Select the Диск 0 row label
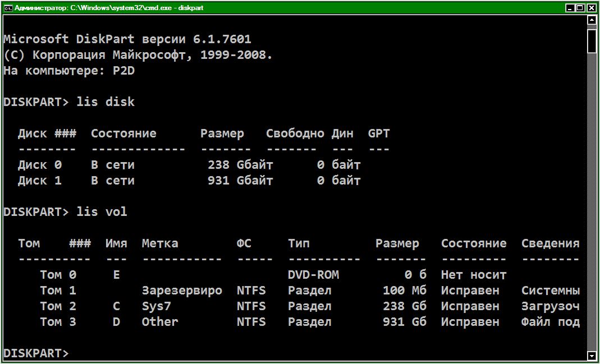Viewport: 600px width, 364px height. tap(39, 165)
